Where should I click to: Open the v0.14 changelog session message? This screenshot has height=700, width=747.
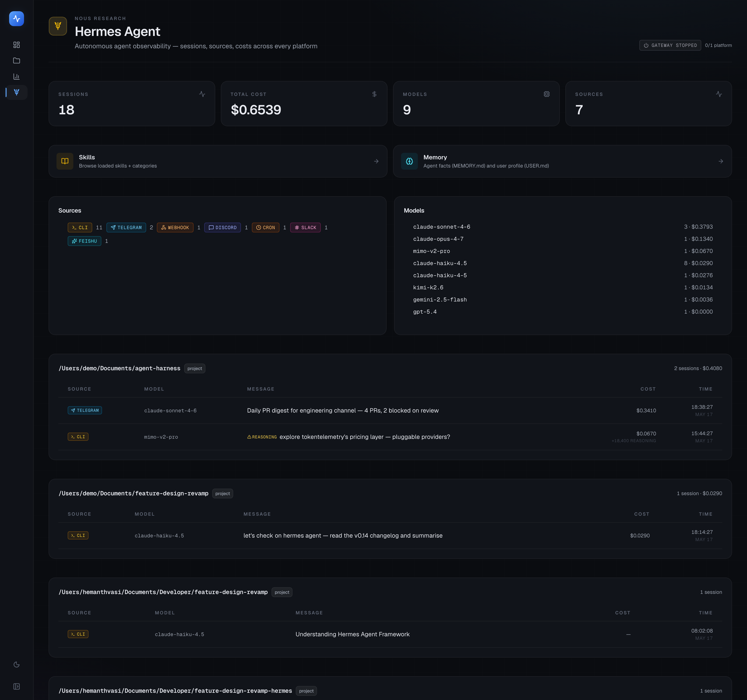pyautogui.click(x=343, y=535)
